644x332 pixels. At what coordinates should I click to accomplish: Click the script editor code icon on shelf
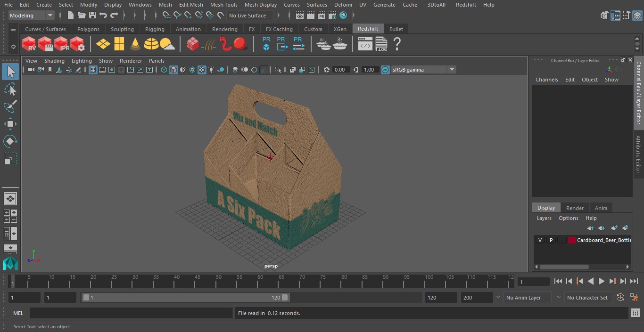(x=365, y=44)
